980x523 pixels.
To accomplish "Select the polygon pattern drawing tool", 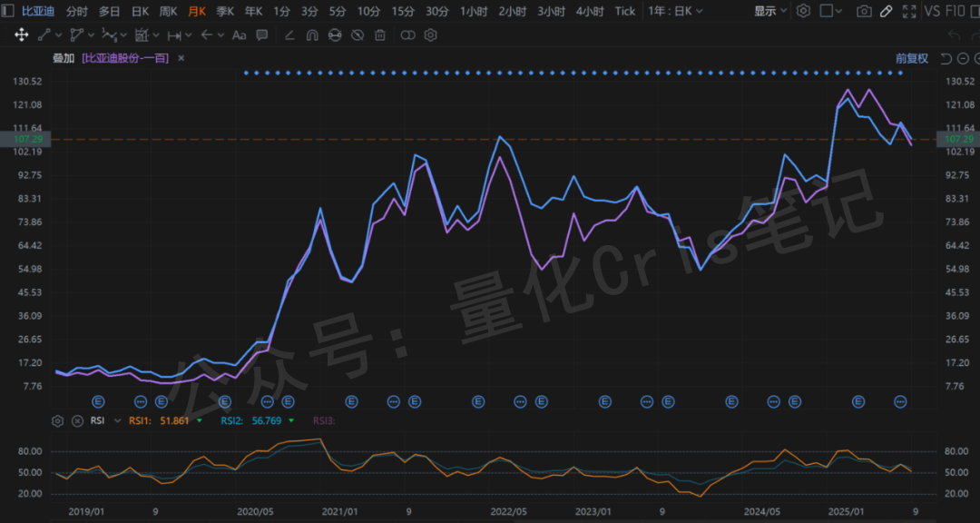I will [x=77, y=35].
